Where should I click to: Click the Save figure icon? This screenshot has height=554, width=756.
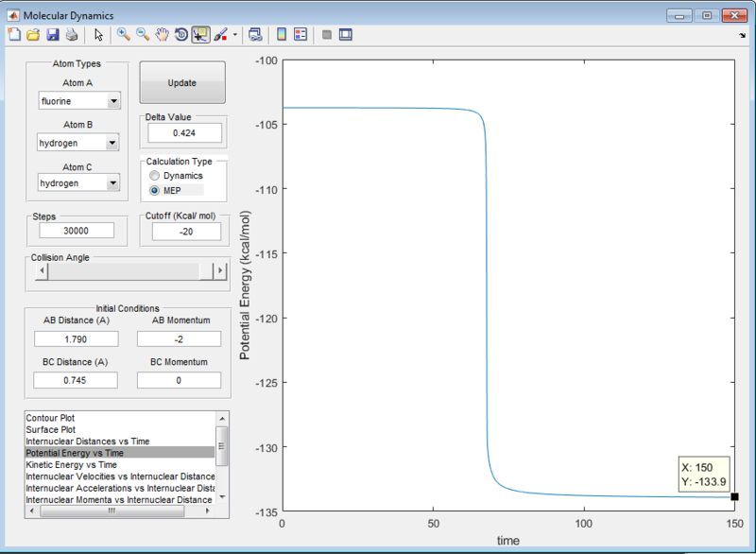[54, 34]
